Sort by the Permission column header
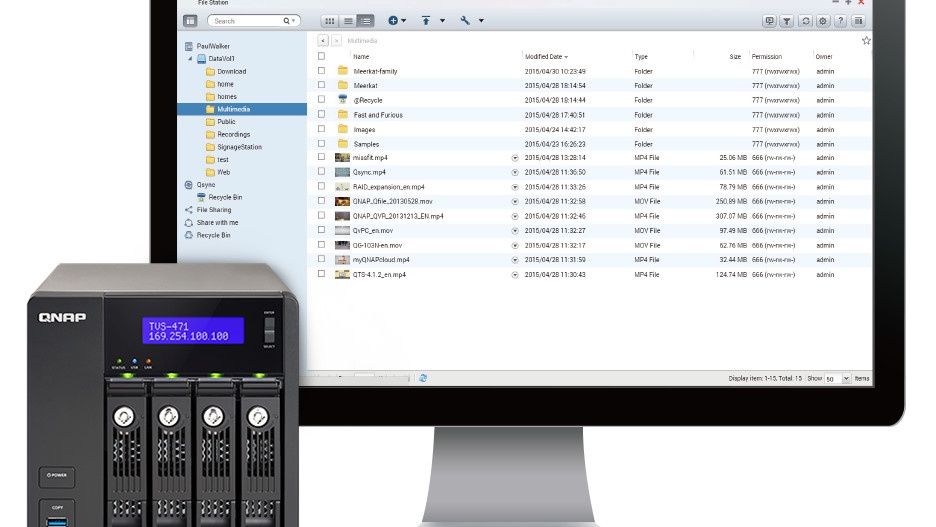The width and height of the screenshot is (936, 527). click(x=766, y=57)
